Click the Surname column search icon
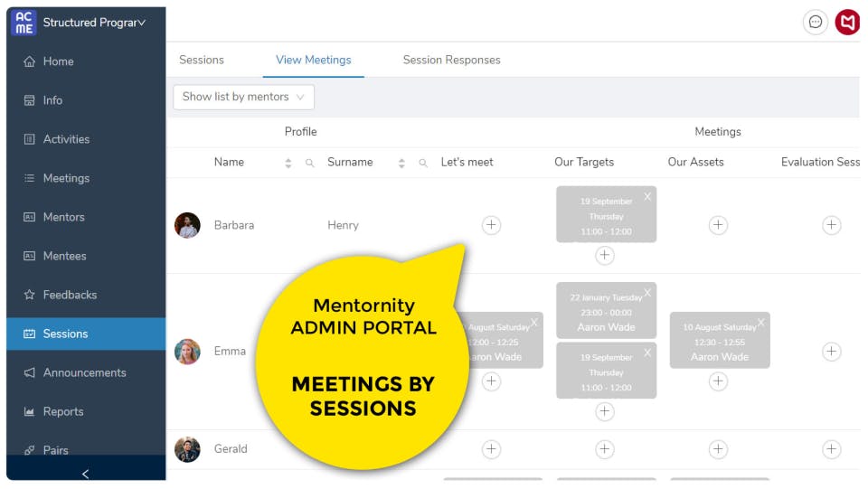Viewport: 868px width, 489px height. (423, 163)
